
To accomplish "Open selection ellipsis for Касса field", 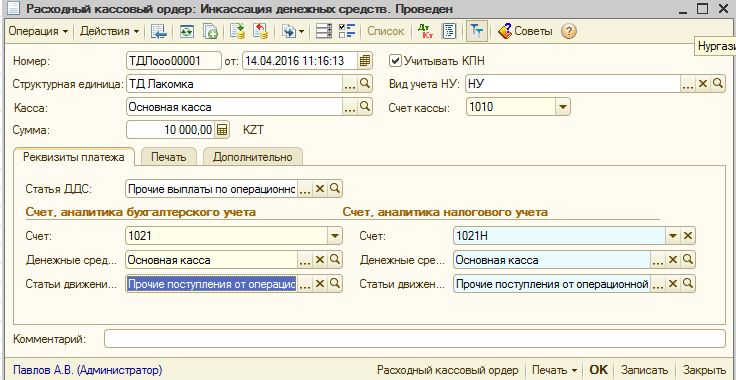I will coord(350,107).
